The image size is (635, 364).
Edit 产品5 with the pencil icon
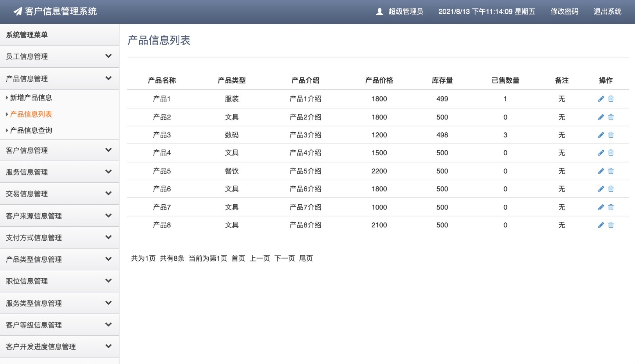coord(601,171)
